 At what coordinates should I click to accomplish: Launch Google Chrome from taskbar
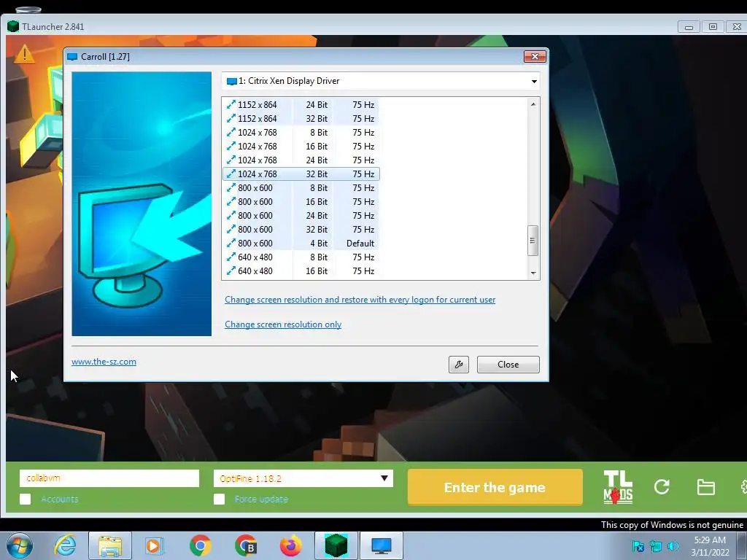point(200,545)
